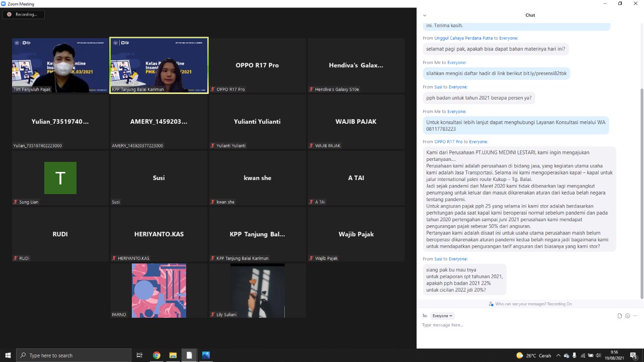Click the system volume icon in tray
Viewport: 644px width, 362px height.
tap(598, 355)
